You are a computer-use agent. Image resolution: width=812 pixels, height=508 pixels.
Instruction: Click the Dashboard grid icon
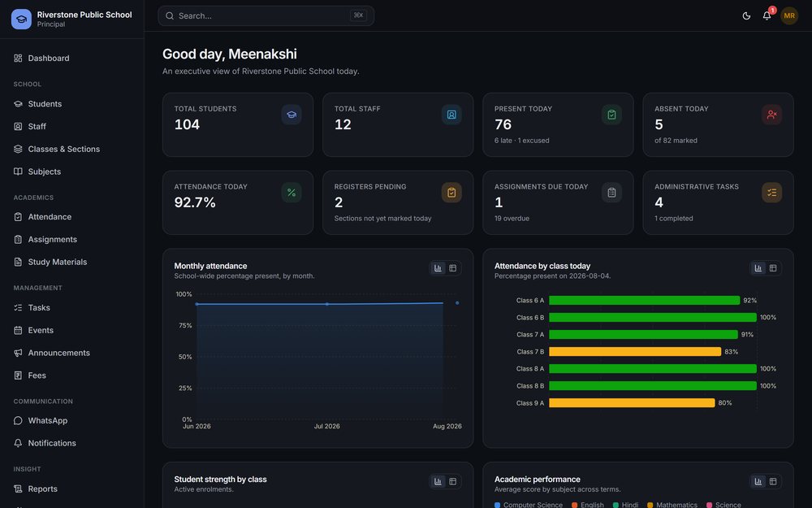point(18,58)
